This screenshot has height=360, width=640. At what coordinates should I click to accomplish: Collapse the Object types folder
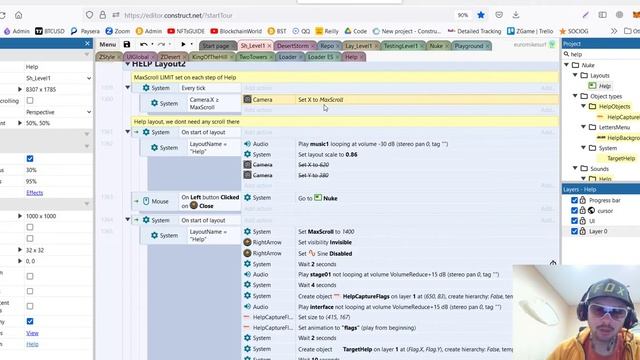575,96
